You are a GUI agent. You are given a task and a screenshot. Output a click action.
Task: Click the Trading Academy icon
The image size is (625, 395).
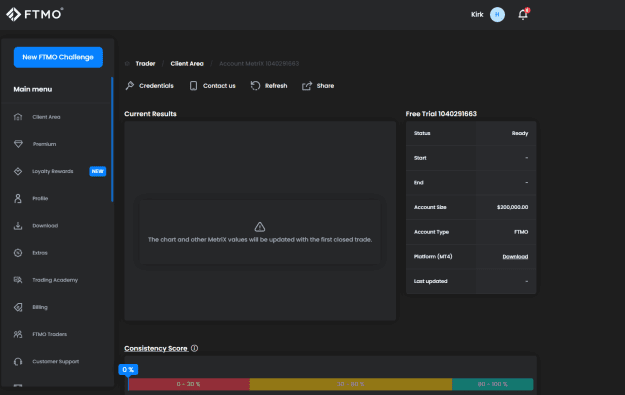18,280
